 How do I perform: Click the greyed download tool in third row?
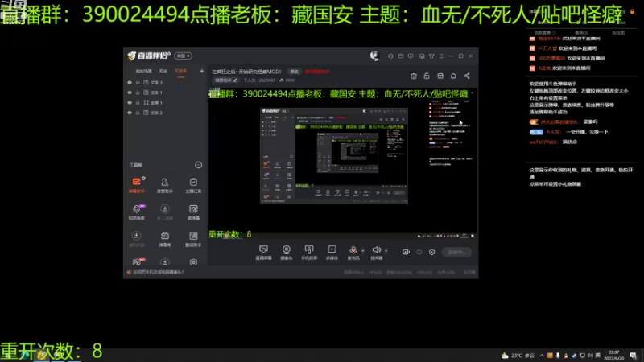[x=136, y=238]
